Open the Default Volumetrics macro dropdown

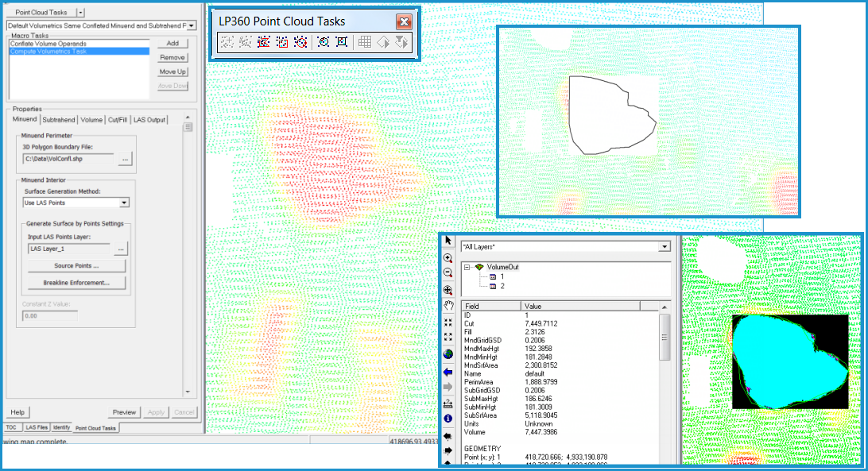(x=192, y=26)
